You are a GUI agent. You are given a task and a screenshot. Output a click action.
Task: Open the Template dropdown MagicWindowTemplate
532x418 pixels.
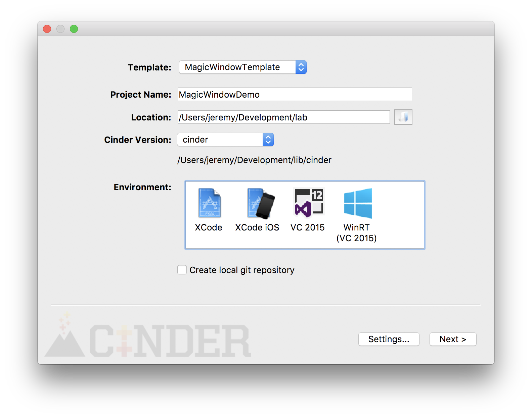pyautogui.click(x=243, y=67)
